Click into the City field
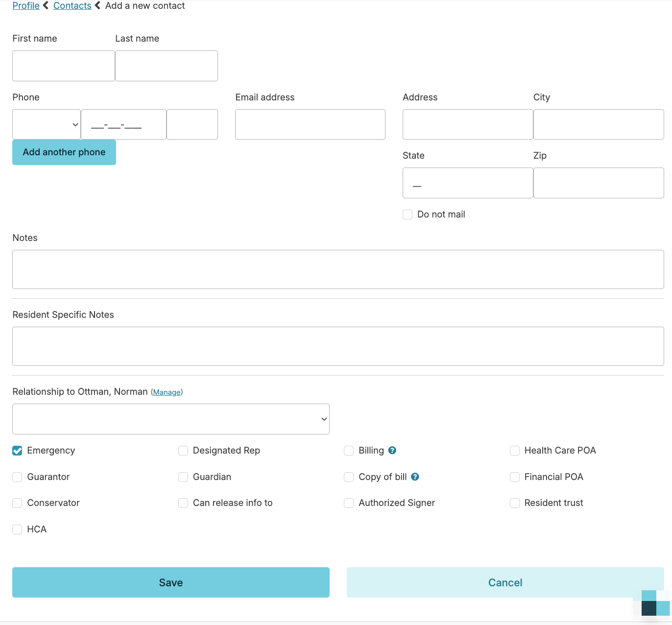Viewport: 672px width, 625px height. tap(599, 124)
